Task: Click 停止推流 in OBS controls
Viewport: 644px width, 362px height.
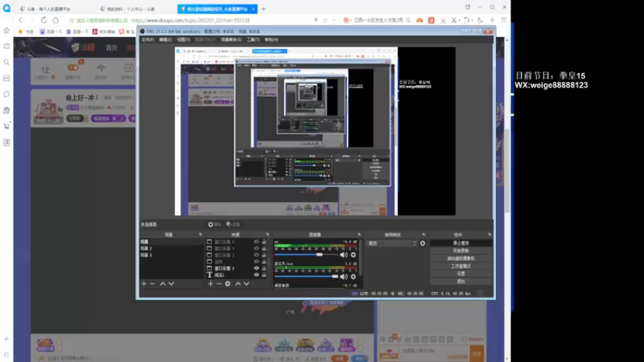Action: (460, 243)
